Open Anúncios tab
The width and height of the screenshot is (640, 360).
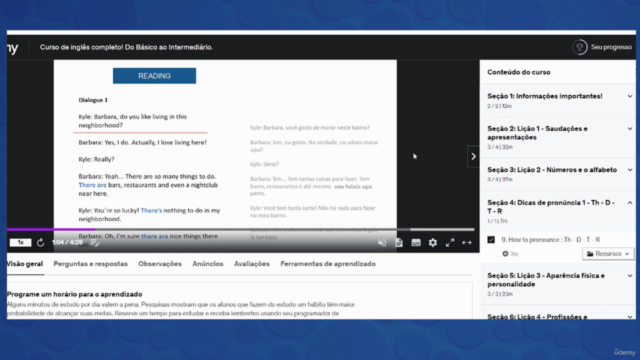208,264
